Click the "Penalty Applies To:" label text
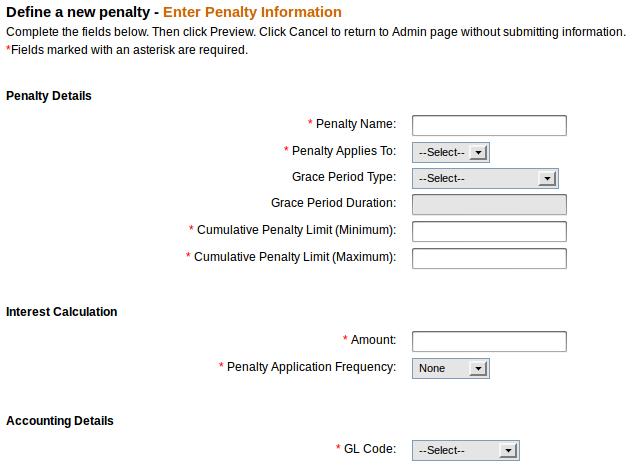 [344, 151]
